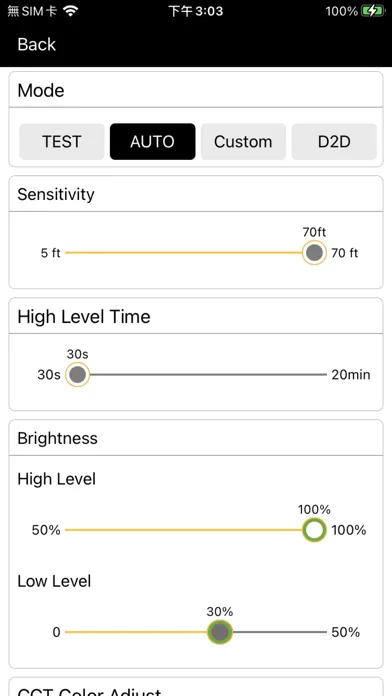Click the High Level brightness slider thumb
Image resolution: width=392 pixels, height=696 pixels.
point(314,530)
